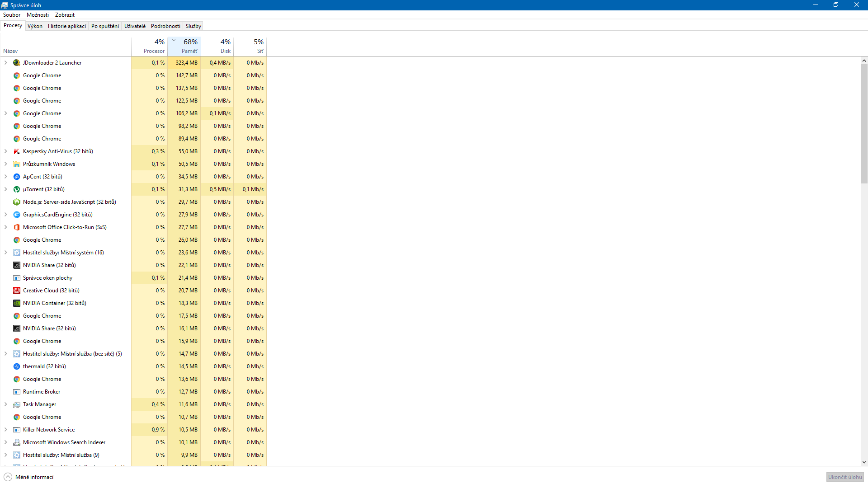This screenshot has width=868, height=488.
Task: Expand the ApCent process group
Action: 6,177
